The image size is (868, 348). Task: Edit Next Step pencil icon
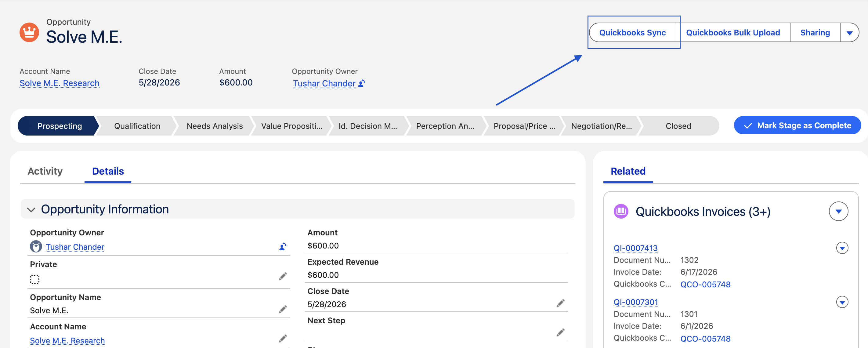tap(560, 332)
